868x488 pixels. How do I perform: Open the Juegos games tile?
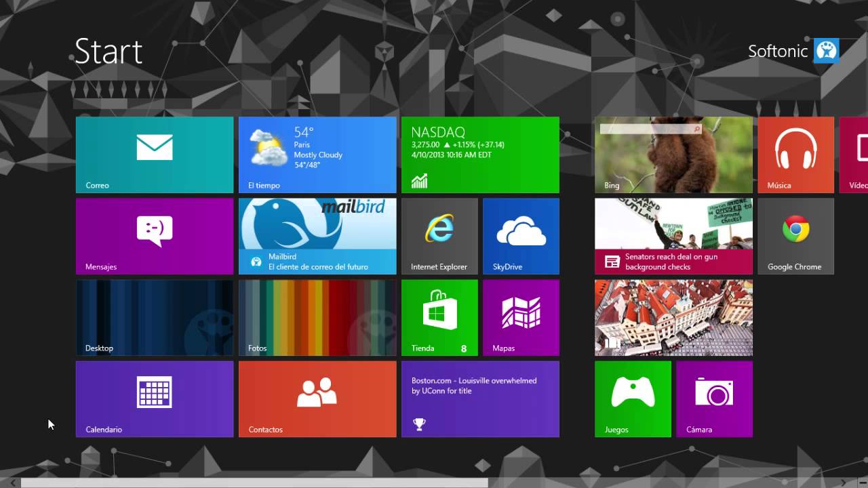(633, 399)
